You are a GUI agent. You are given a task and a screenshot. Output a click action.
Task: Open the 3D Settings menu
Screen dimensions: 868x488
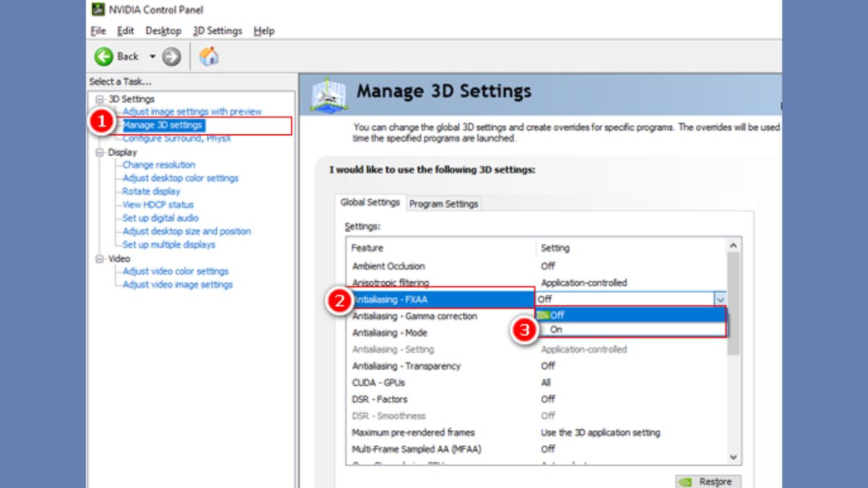pyautogui.click(x=217, y=30)
